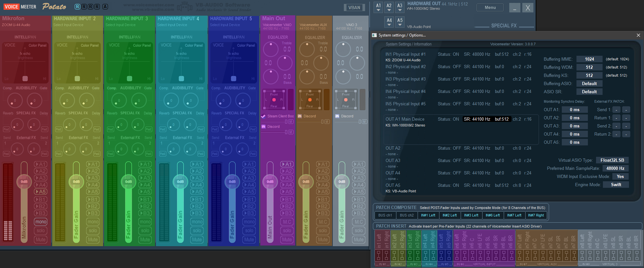Select IN#6 Left composite patch
The width and height of the screenshot is (644, 268).
[x=493, y=215]
